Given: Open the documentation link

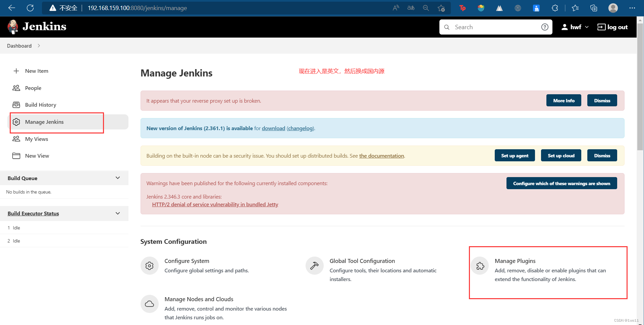Looking at the screenshot, I should [x=381, y=156].
